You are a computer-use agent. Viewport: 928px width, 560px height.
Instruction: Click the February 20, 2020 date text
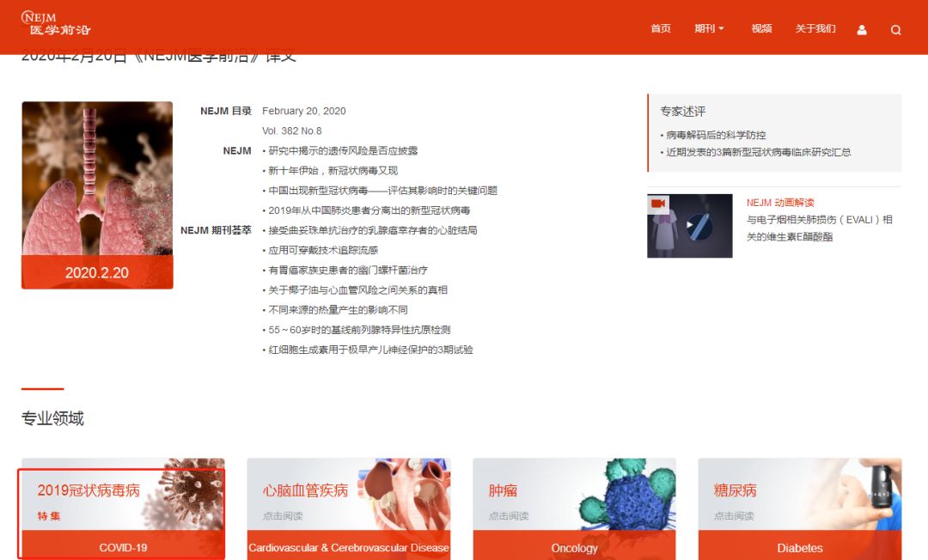(304, 111)
